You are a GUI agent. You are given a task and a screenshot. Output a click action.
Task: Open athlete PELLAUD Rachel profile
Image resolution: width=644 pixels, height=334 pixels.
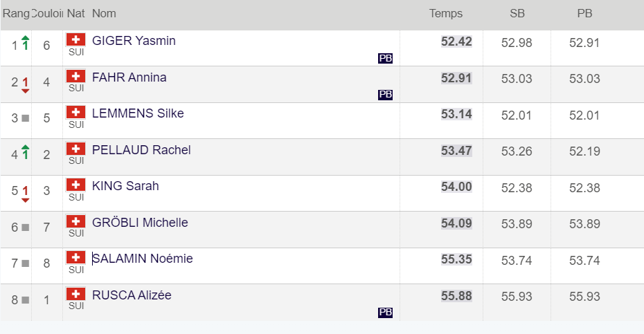(x=141, y=150)
